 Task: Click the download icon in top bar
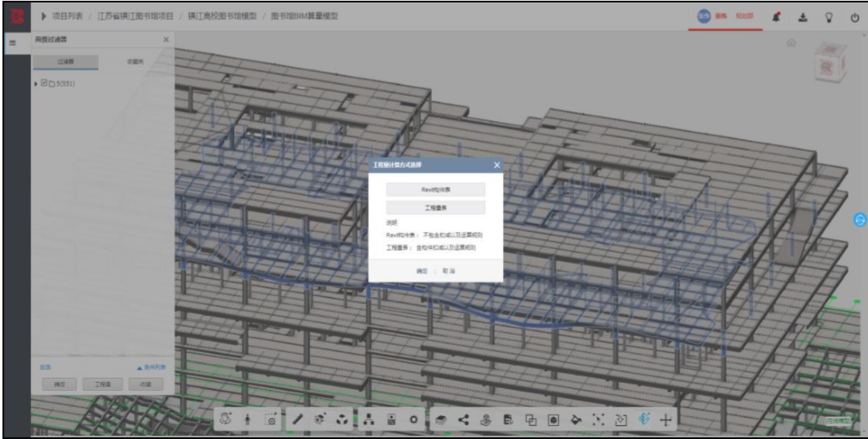[x=803, y=17]
